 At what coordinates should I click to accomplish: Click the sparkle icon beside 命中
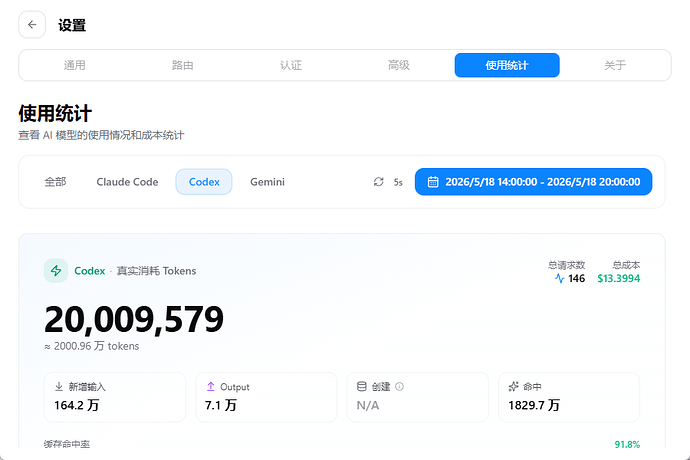(513, 386)
